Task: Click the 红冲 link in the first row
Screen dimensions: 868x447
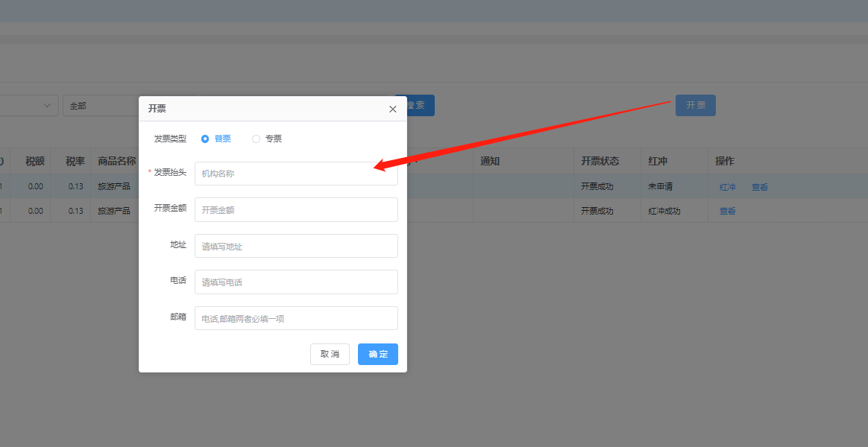Action: point(727,187)
